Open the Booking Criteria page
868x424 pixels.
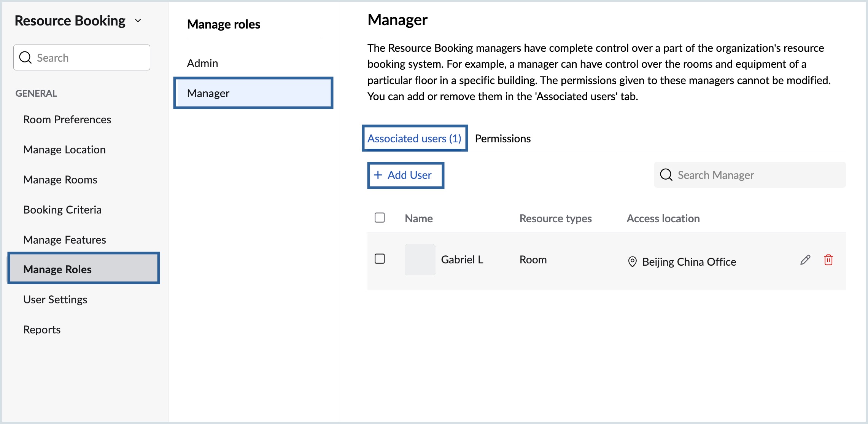[x=62, y=210]
